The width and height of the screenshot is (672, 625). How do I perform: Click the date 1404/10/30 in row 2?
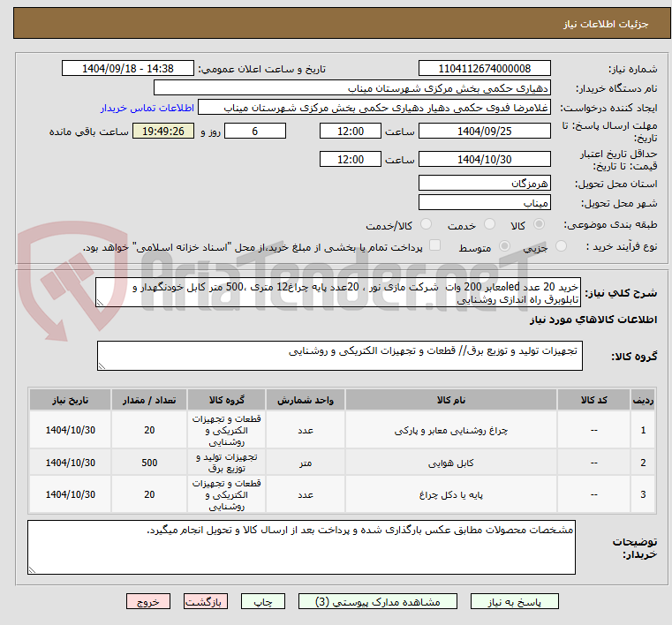[x=71, y=463]
